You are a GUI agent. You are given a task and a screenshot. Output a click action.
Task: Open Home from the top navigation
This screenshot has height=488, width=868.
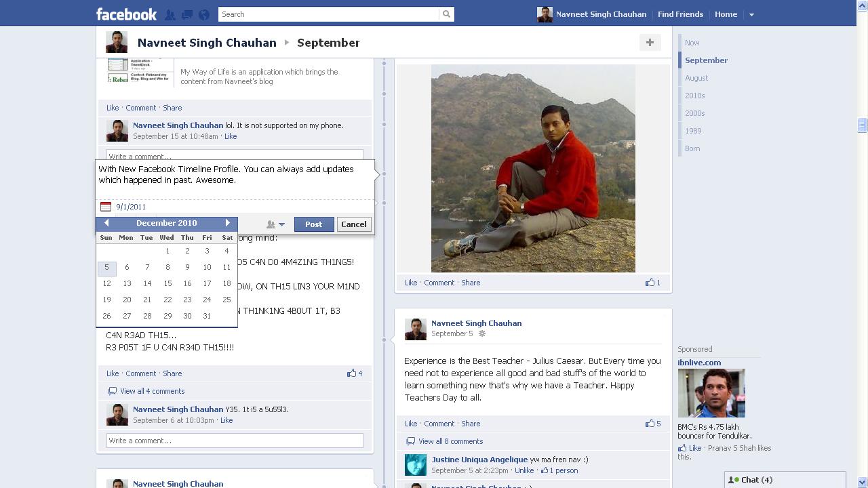click(726, 14)
